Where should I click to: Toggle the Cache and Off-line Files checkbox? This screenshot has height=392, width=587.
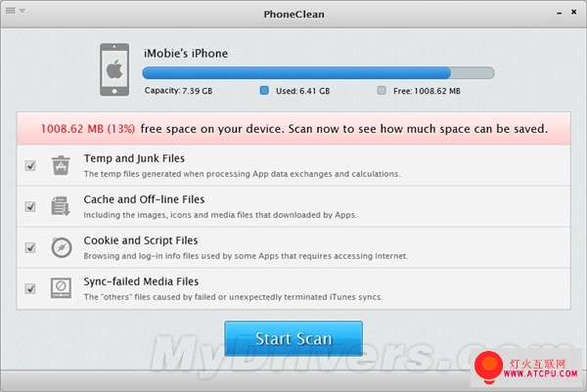[x=30, y=207]
